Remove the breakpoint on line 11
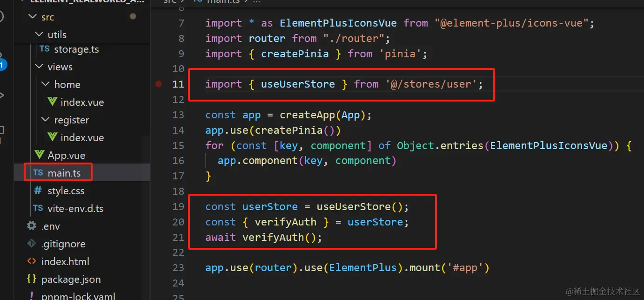 point(159,84)
